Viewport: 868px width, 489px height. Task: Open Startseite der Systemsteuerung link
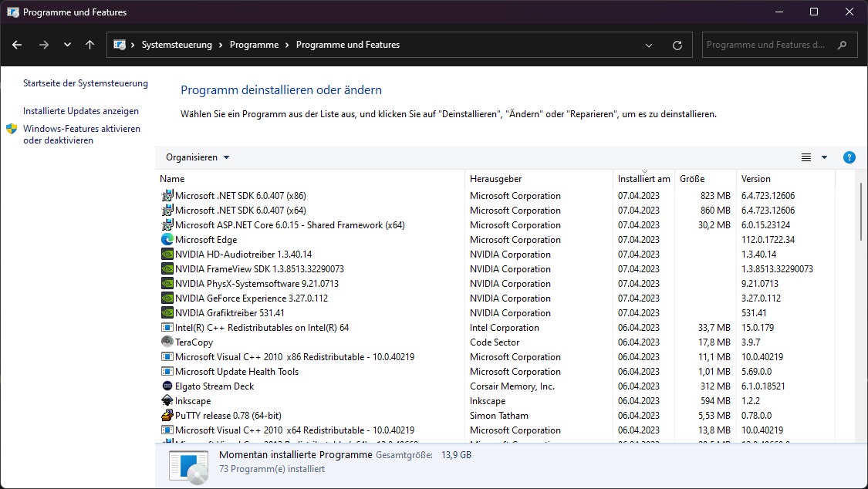[x=85, y=83]
